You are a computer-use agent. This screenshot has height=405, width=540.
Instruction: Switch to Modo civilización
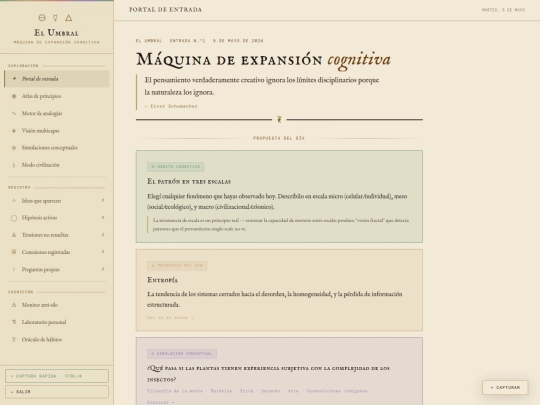[x=57, y=165]
